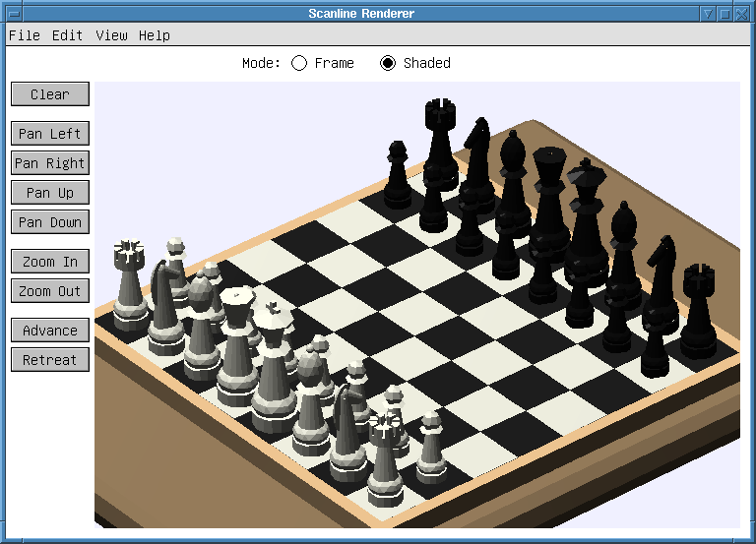Click the Clear button

coord(50,94)
